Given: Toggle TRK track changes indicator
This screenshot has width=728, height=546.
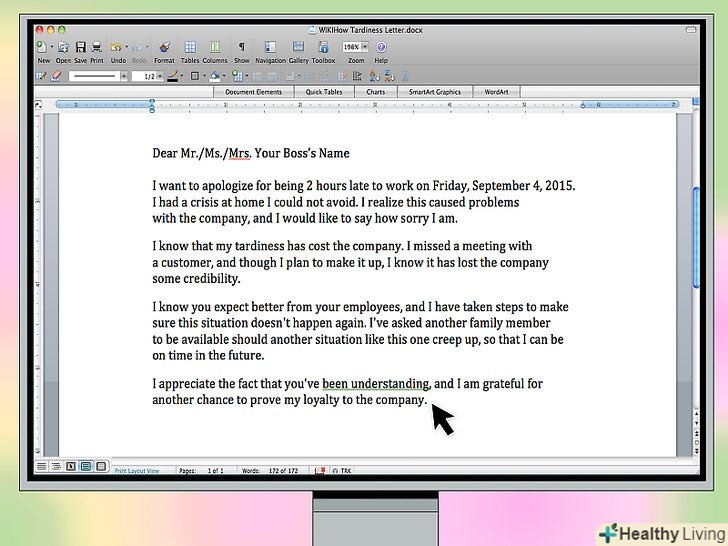Looking at the screenshot, I should tap(342, 470).
